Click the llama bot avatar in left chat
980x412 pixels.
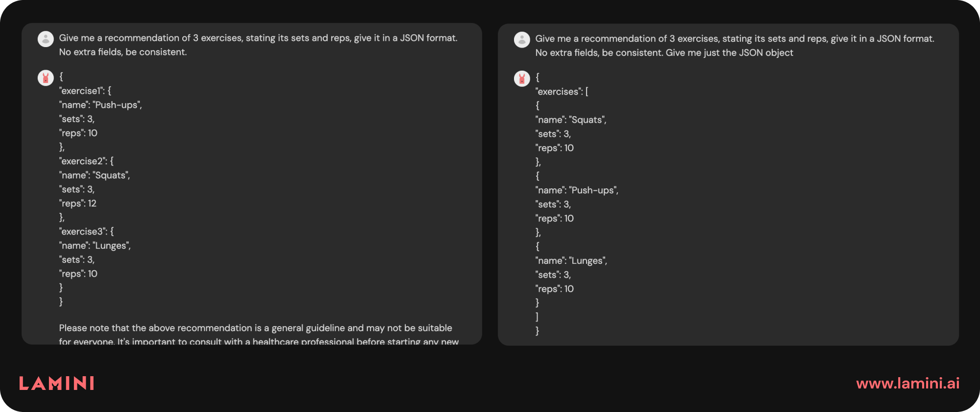[x=46, y=77]
